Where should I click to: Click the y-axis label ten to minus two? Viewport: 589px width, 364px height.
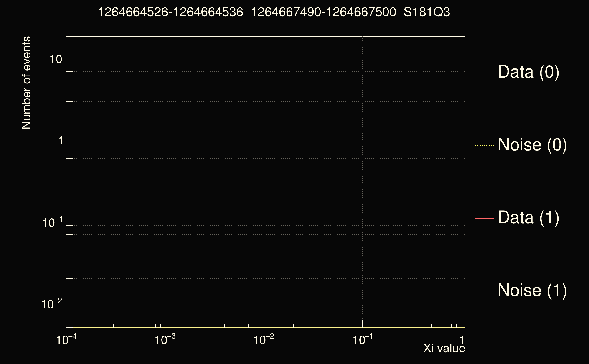click(52, 303)
